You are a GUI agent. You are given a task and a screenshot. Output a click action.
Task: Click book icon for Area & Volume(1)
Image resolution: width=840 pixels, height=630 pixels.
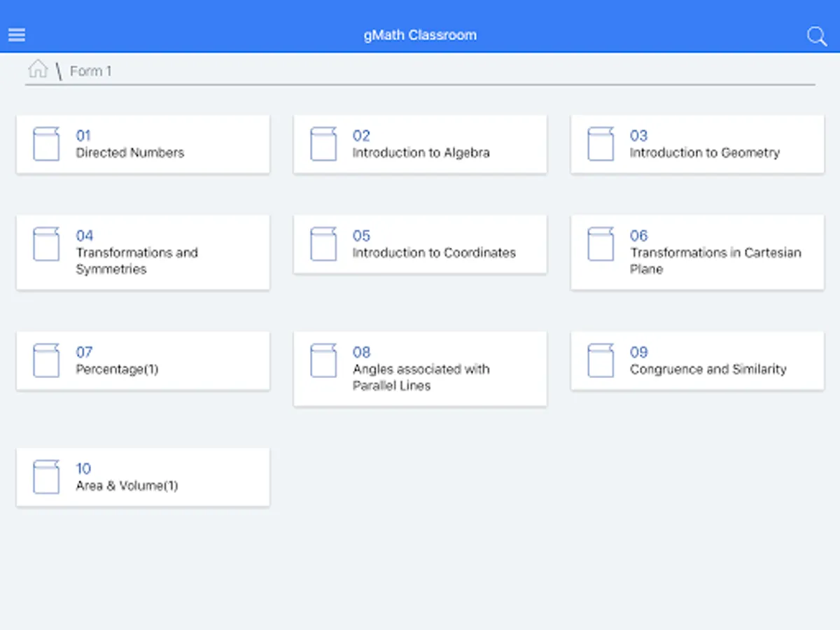pyautogui.click(x=46, y=477)
